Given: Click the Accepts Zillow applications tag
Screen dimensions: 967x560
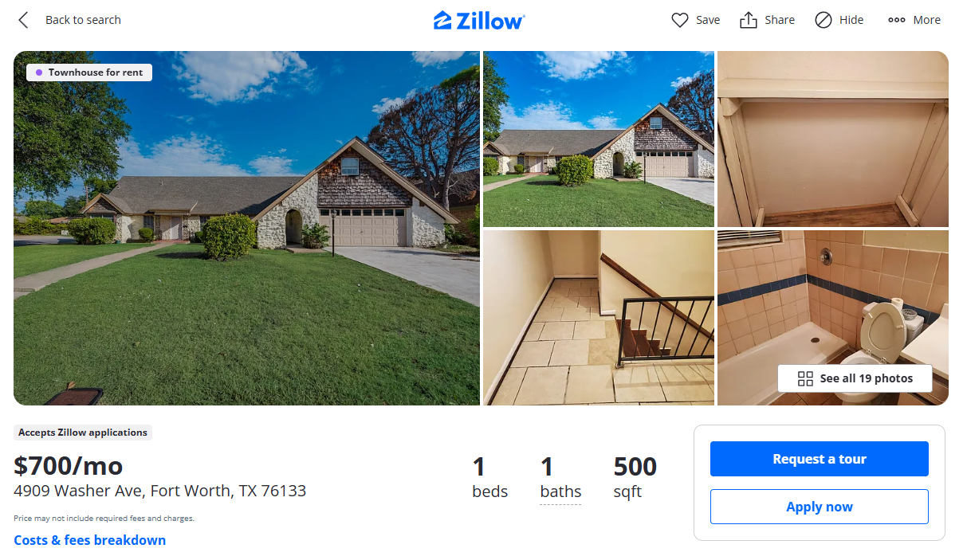Looking at the screenshot, I should [x=83, y=433].
